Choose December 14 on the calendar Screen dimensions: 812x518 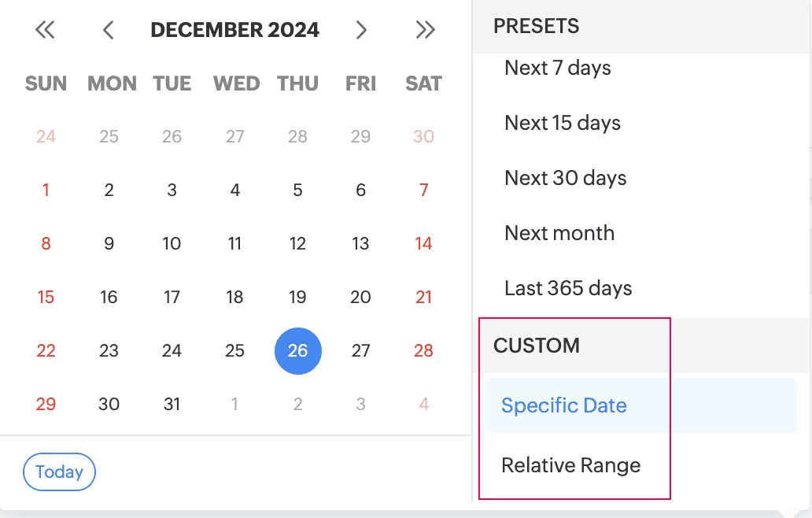(x=423, y=244)
